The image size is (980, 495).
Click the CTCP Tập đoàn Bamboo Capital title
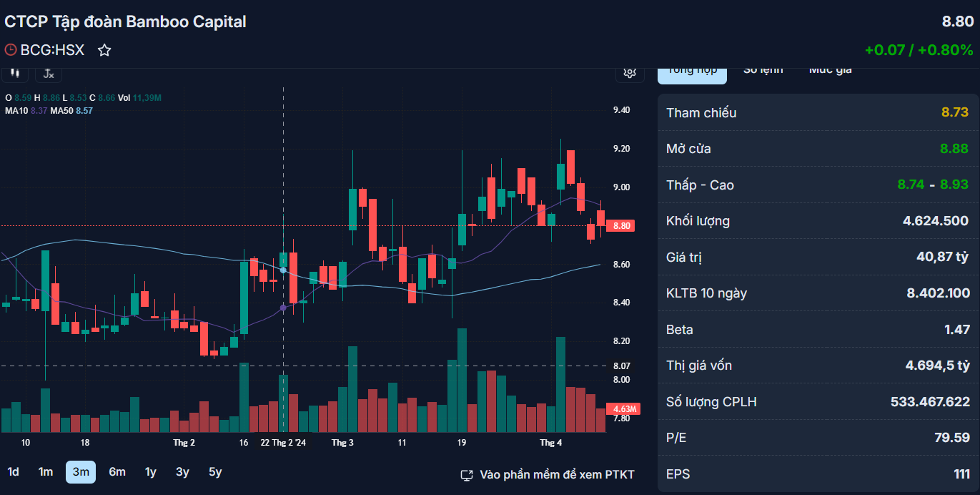pos(125,21)
